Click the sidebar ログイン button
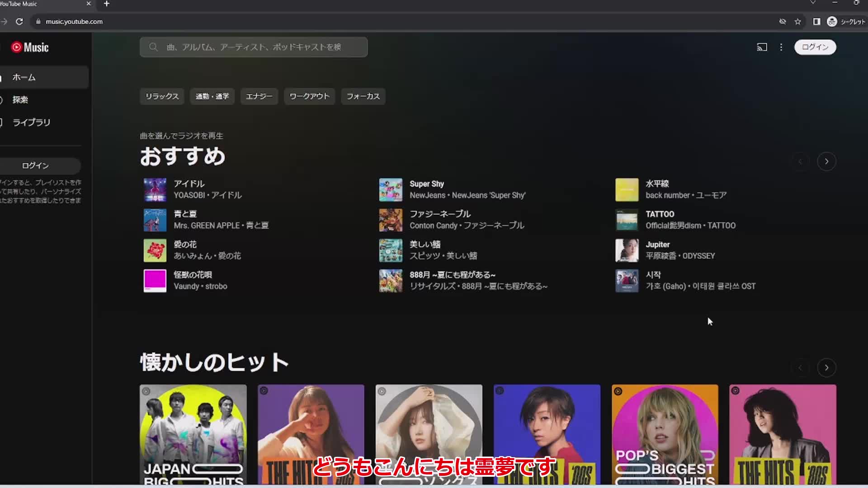Image resolution: width=868 pixels, height=488 pixels. (x=35, y=165)
